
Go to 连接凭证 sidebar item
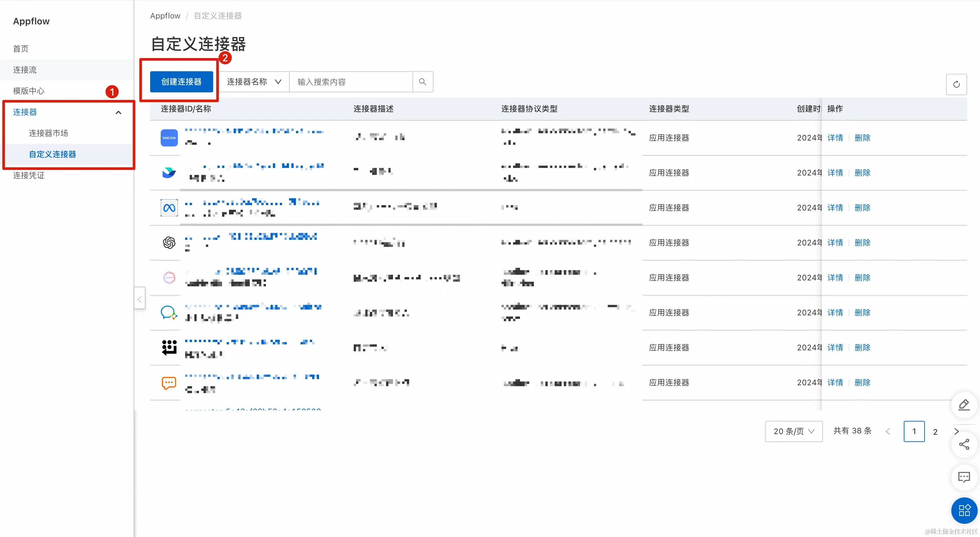click(x=28, y=175)
